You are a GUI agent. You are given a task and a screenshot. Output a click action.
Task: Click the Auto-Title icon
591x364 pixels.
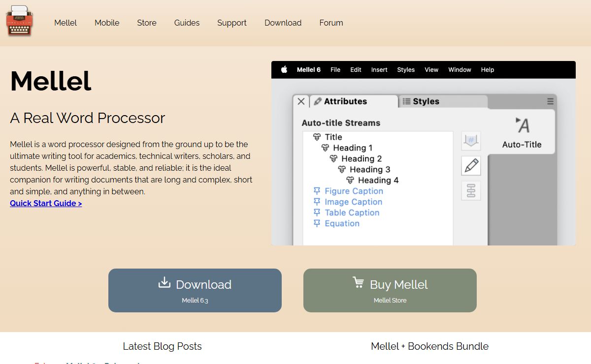(x=522, y=126)
